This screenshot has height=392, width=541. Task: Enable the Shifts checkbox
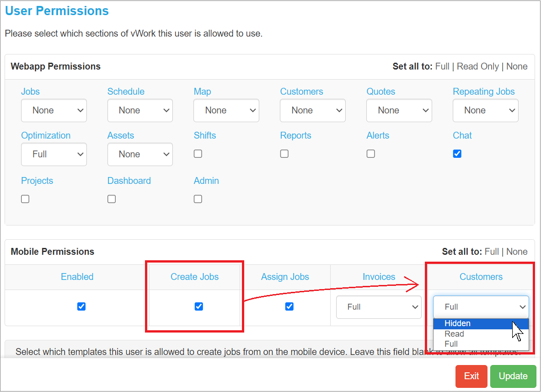(x=198, y=154)
